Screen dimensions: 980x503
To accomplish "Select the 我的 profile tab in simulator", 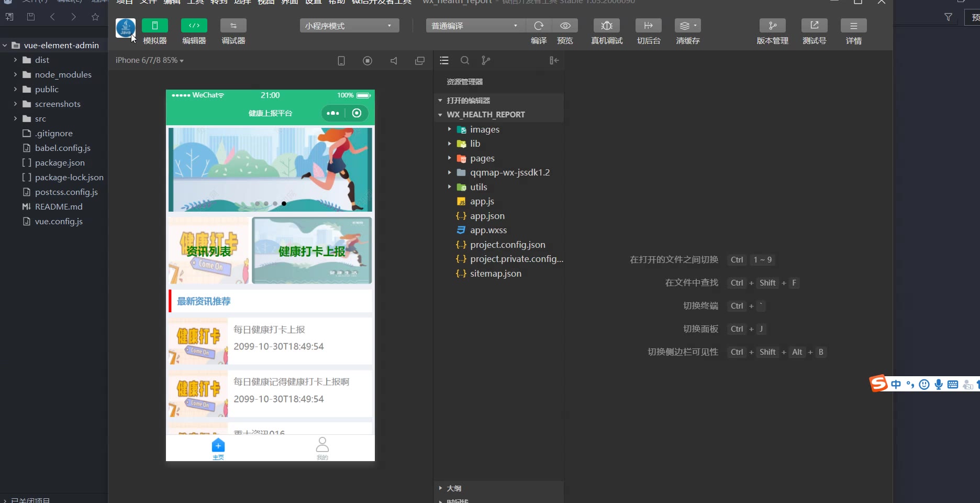I will (322, 449).
